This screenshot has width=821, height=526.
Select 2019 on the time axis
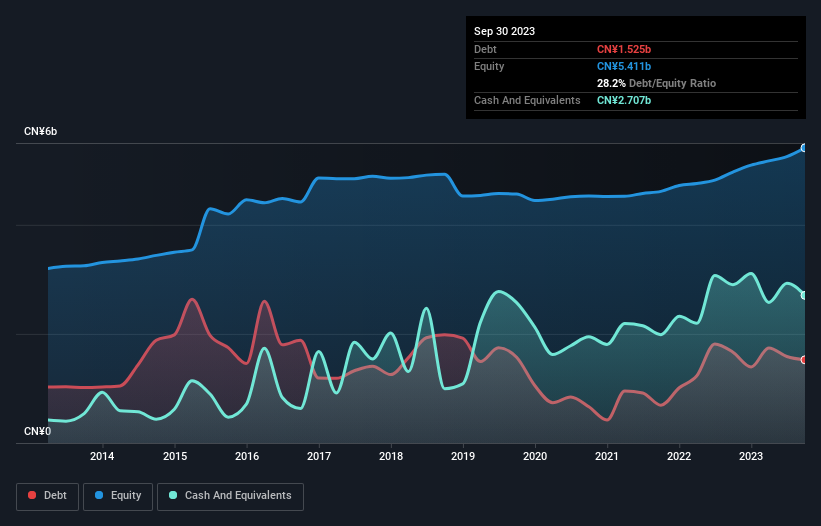tap(463, 457)
